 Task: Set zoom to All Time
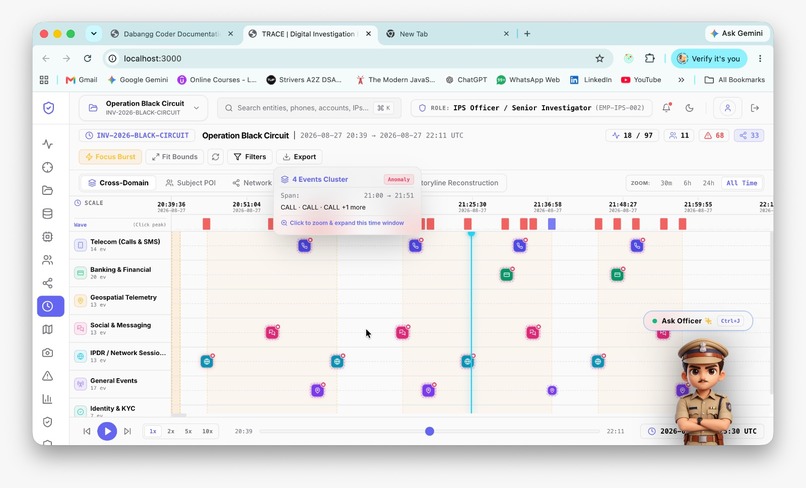click(741, 183)
